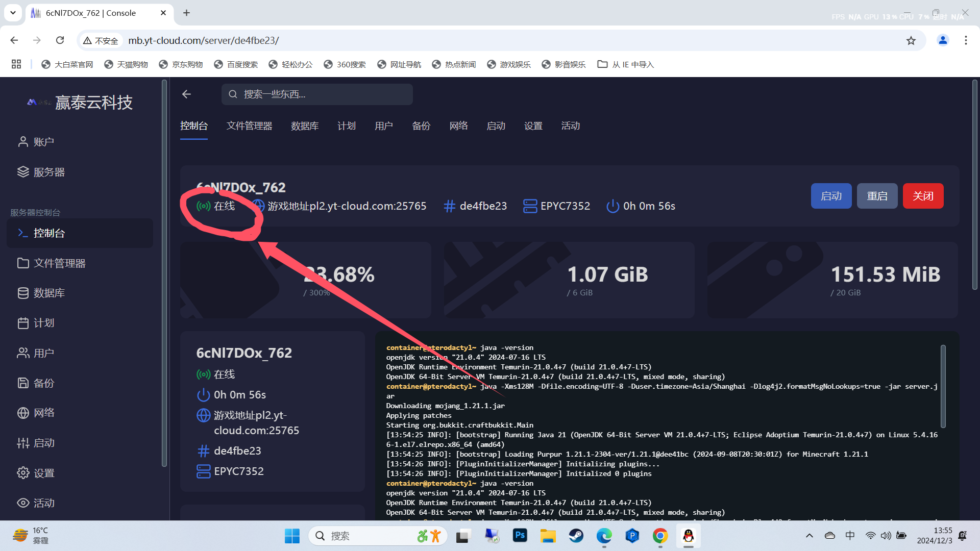Screen dimensions: 980x551
Task: Open 文件管理器 in sidebar
Action: [51, 263]
